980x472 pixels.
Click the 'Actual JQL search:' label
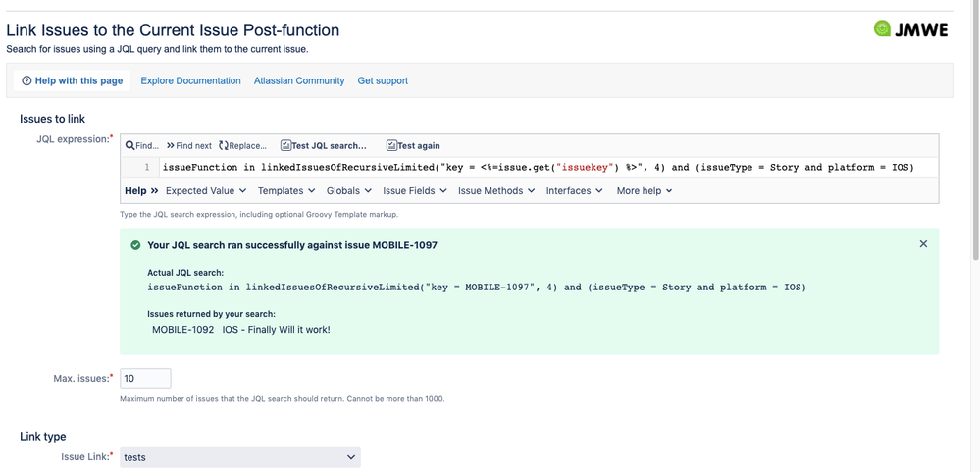click(x=185, y=273)
